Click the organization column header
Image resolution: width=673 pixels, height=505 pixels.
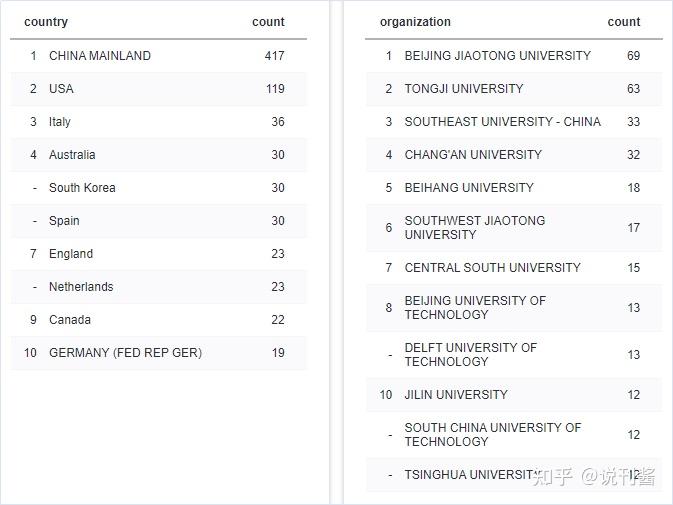[415, 22]
